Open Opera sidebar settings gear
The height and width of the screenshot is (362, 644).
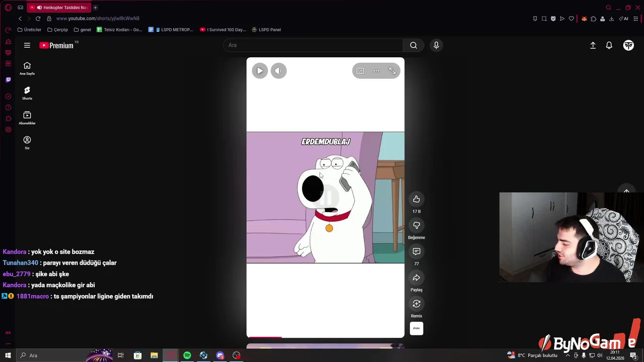pos(8,130)
